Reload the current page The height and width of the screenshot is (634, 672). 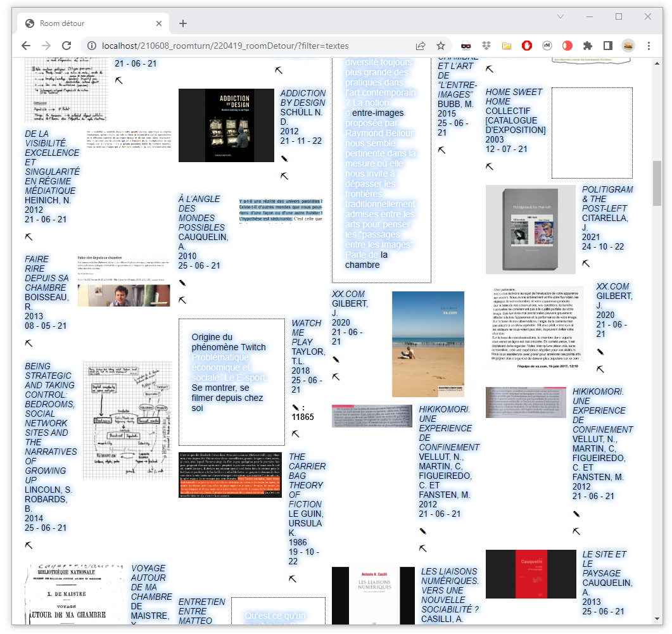pos(66,46)
